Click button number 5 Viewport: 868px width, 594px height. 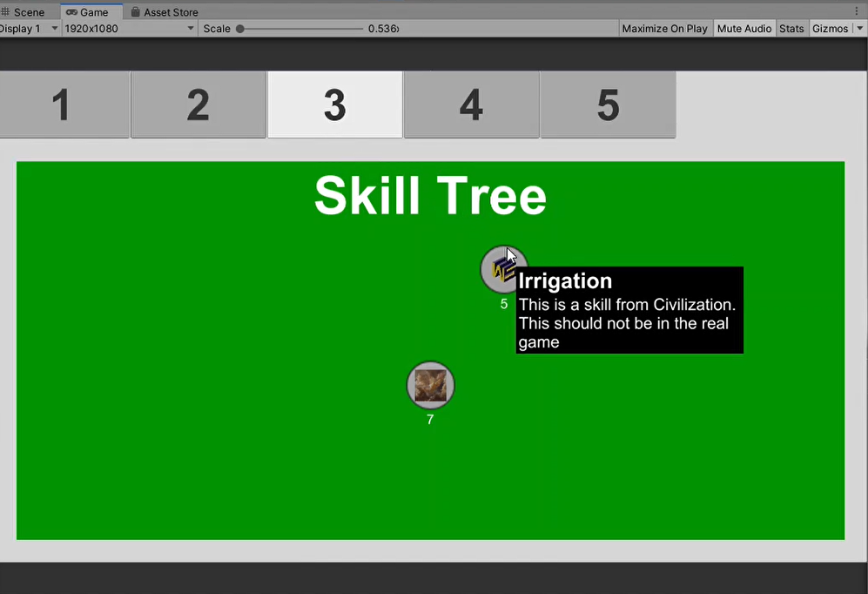coord(607,105)
